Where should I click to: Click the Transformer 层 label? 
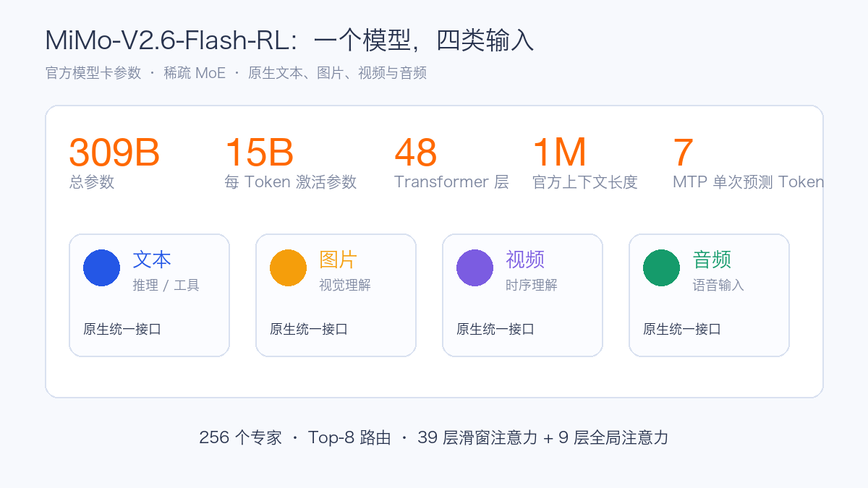tap(451, 181)
